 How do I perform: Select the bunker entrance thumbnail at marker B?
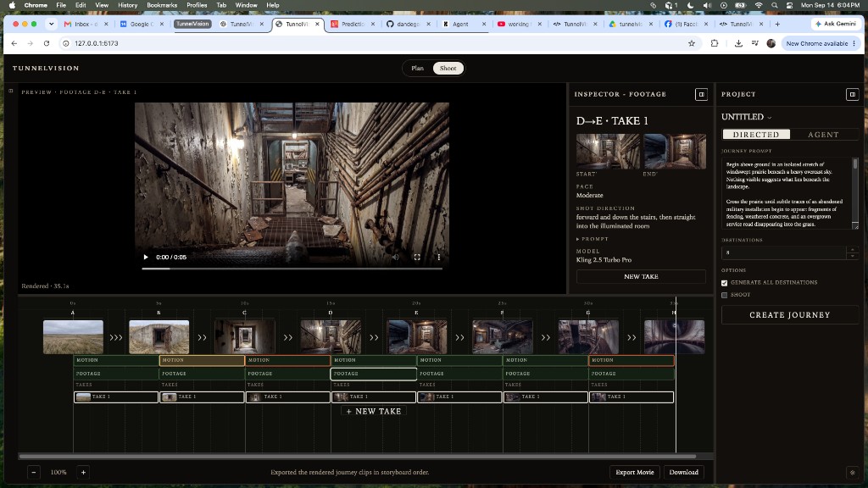click(x=159, y=337)
